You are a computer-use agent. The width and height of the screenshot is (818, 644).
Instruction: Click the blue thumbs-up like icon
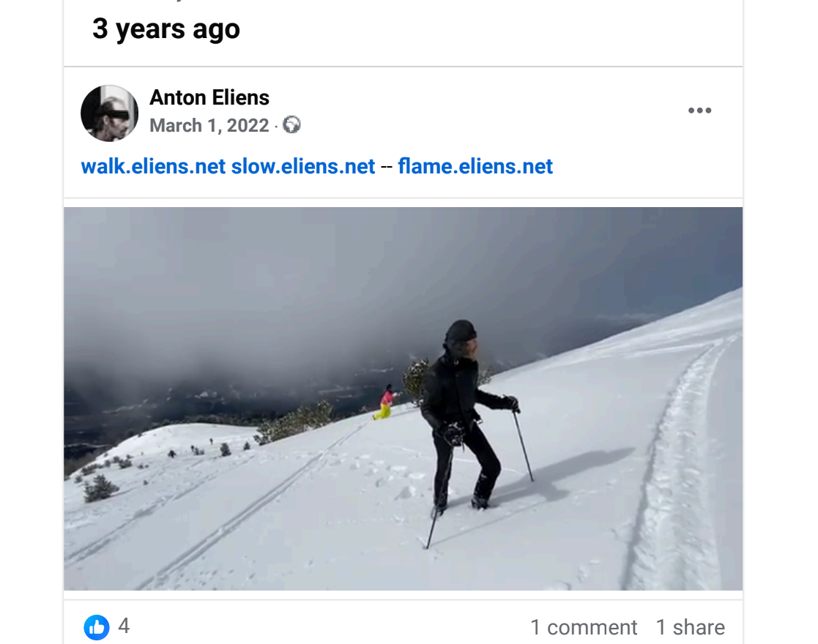97,626
